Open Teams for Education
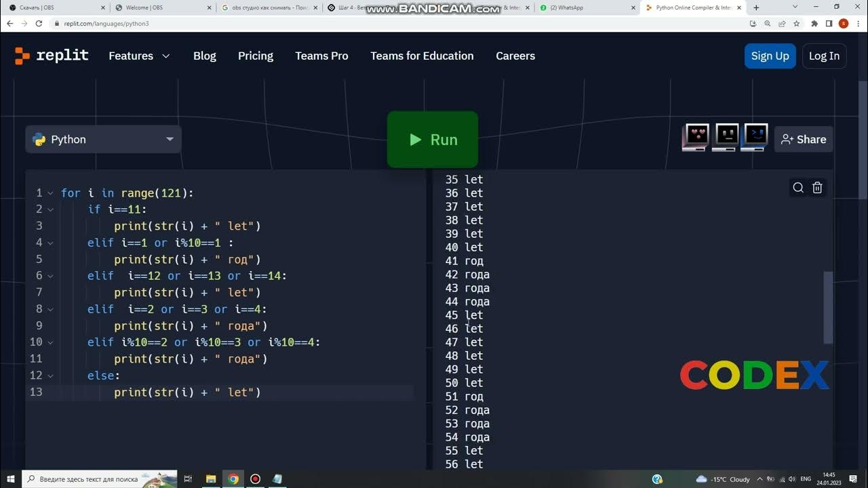The height and width of the screenshot is (488, 868). coord(422,56)
